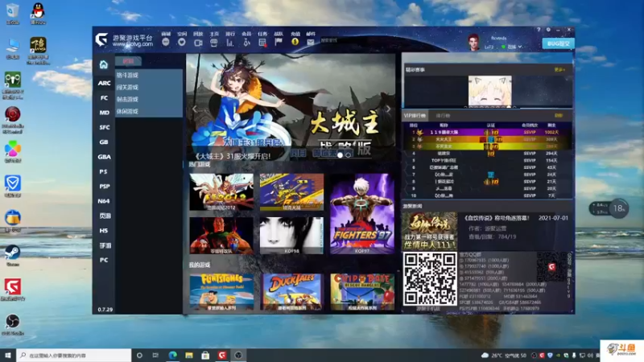The image size is (644, 362).
Task: Open Task View on the taskbar
Action: tap(155, 355)
